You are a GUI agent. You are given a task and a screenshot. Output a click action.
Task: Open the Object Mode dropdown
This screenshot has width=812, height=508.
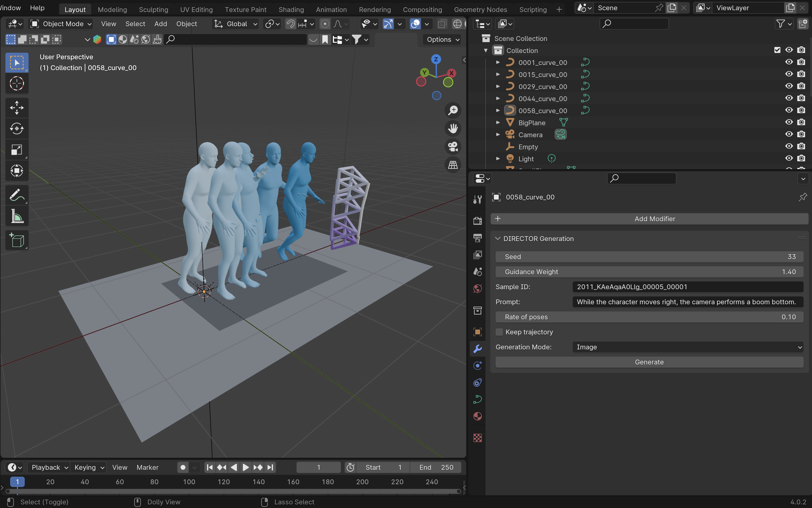click(61, 24)
